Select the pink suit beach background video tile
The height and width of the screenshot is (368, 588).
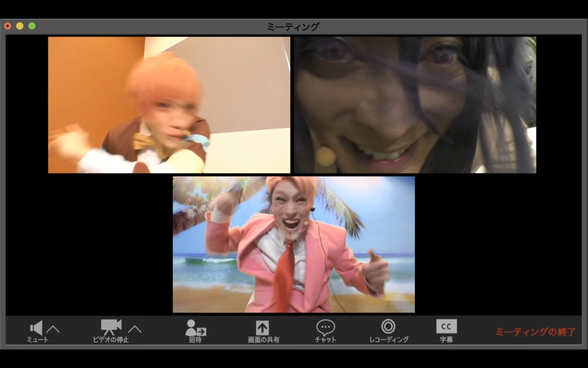(294, 244)
